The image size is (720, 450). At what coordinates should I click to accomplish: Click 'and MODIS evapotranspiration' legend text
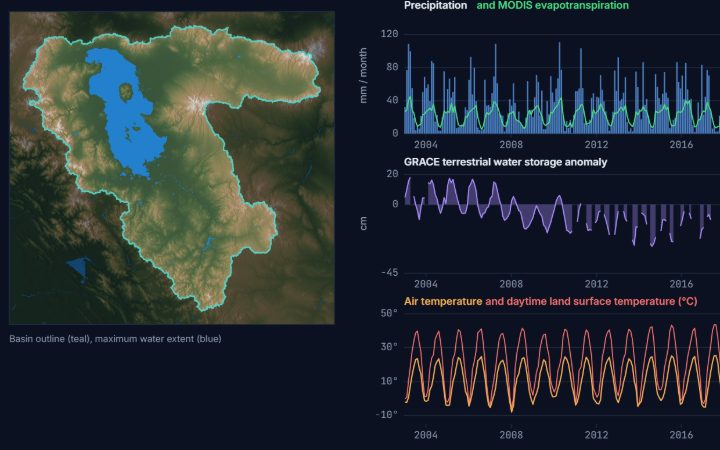coord(552,6)
